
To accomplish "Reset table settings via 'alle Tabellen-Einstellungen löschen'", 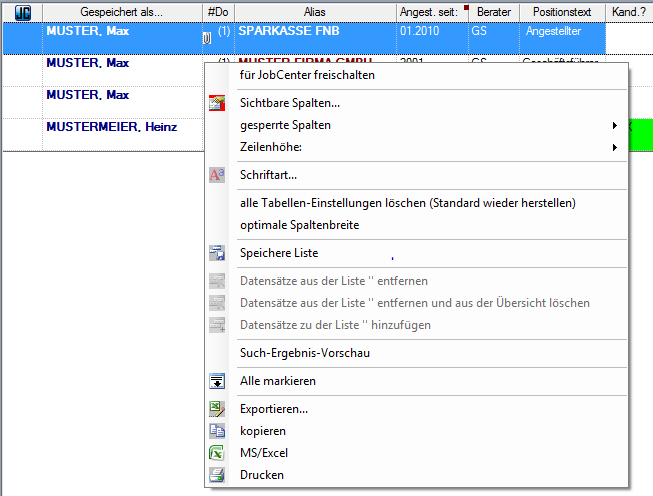I will (407, 203).
